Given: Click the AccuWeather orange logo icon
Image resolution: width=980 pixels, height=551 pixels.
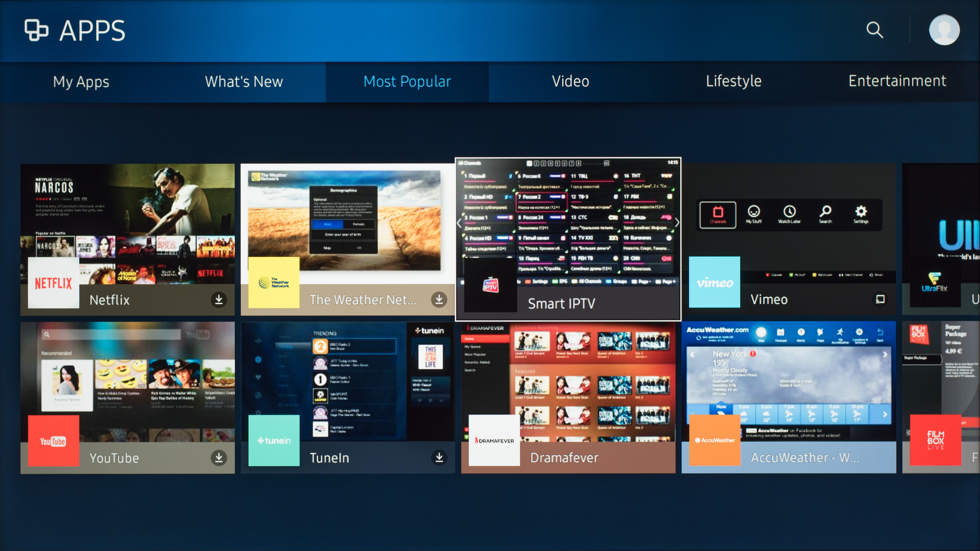Looking at the screenshot, I should [x=715, y=440].
